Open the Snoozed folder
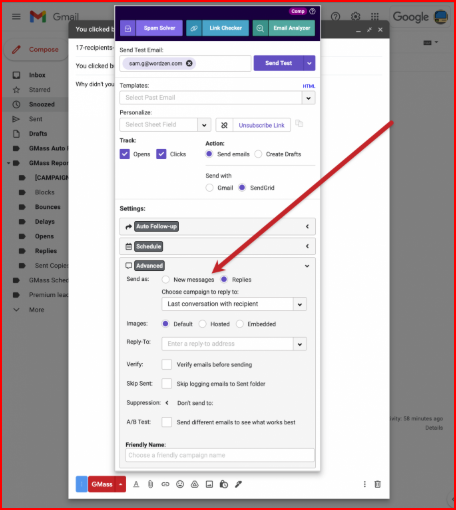Screen dimensions: 456x510 tap(42, 104)
